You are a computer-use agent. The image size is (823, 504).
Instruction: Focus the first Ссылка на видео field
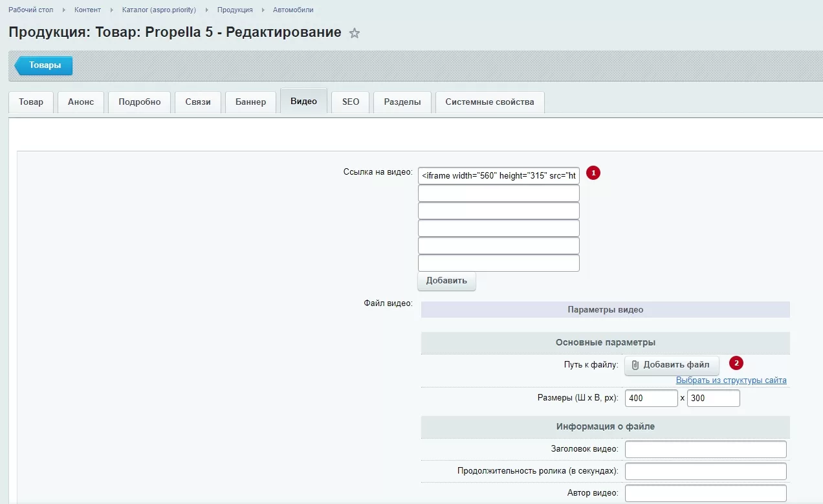(x=499, y=175)
